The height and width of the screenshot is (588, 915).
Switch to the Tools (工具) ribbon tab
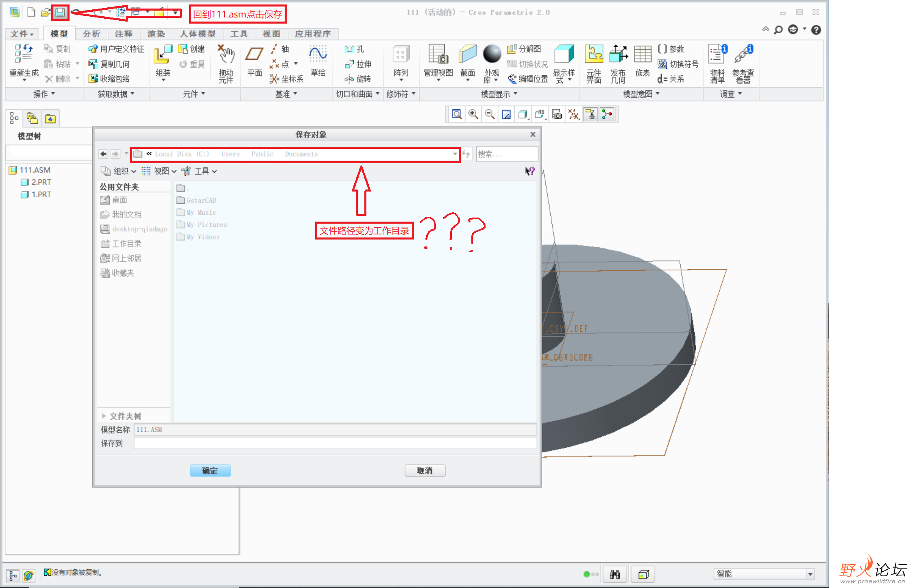tap(239, 34)
